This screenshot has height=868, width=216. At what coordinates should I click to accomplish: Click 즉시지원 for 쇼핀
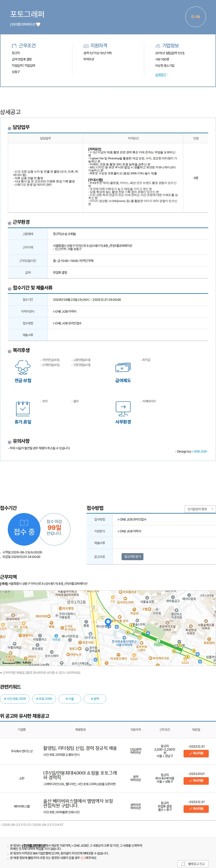click(196, 780)
